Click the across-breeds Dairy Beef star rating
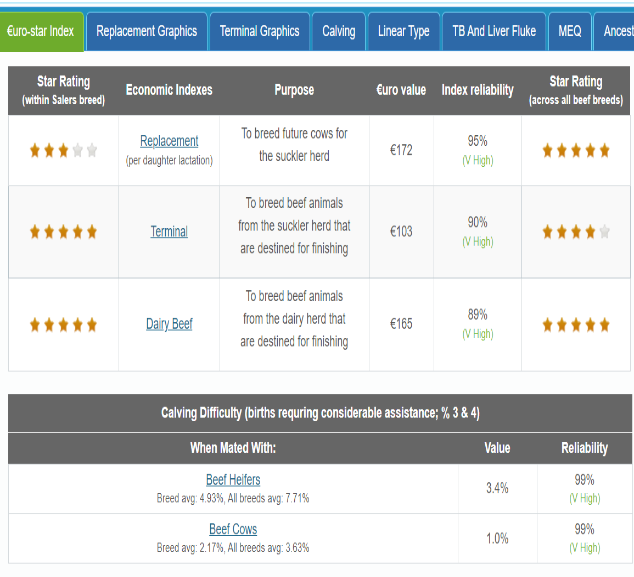Image resolution: width=634 pixels, height=577 pixels. pos(575,325)
